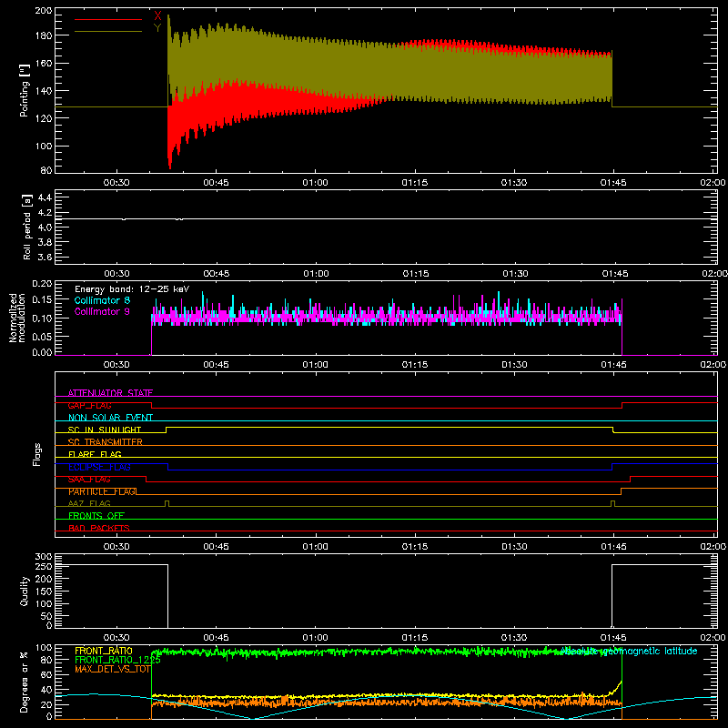Click the 'Pointing' vertical axis title
Image resolution: width=728 pixels, height=728 pixels.
(x=25, y=90)
